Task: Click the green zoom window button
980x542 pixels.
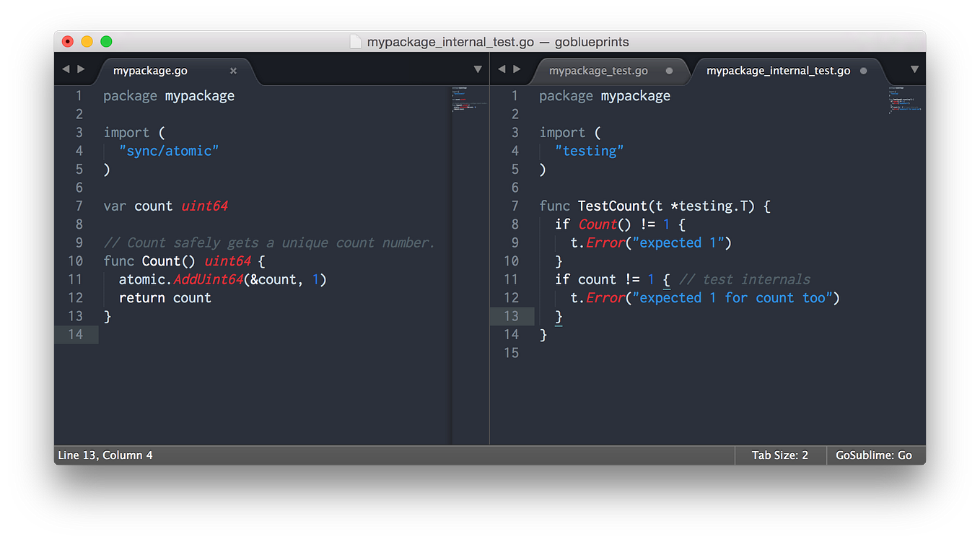Action: click(x=106, y=42)
